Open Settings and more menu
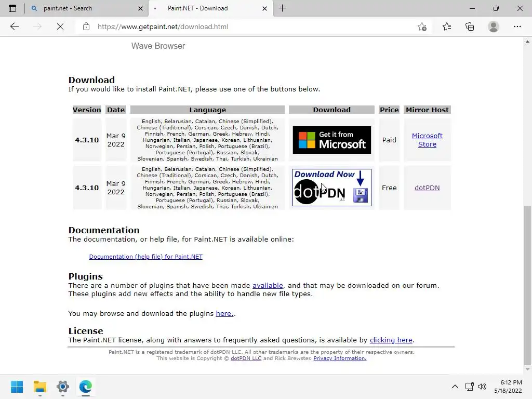This screenshot has width=532, height=399. tap(517, 26)
